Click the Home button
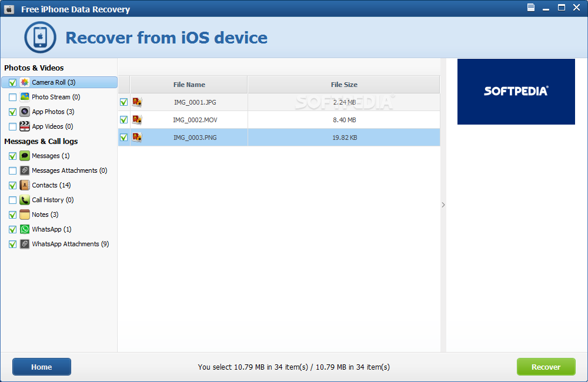The image size is (588, 382). tap(42, 367)
